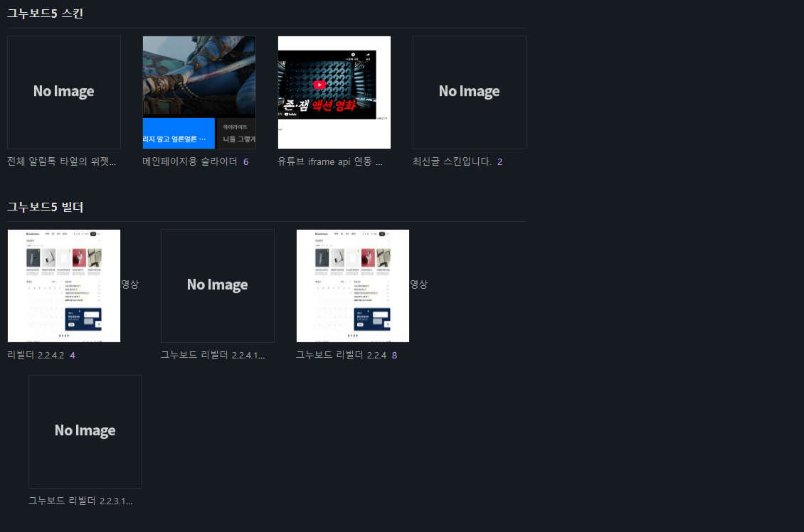Click the thumbnail above 그누보드 리빌더 2.2.4

[353, 286]
